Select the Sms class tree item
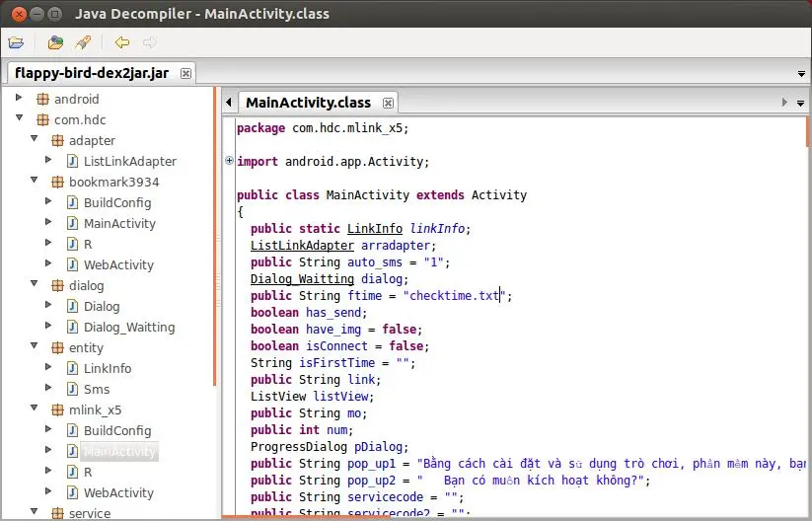Image resolution: width=812 pixels, height=521 pixels. (x=97, y=389)
